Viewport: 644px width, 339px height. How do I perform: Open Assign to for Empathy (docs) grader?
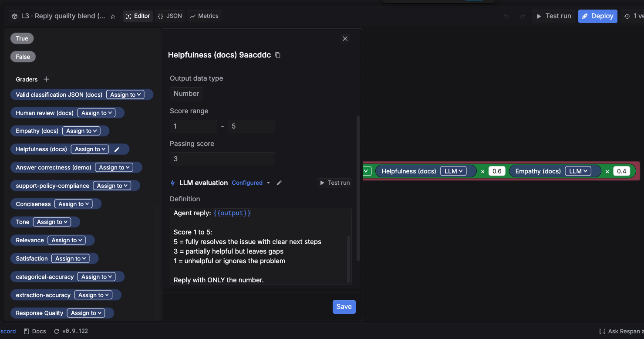pos(81,131)
